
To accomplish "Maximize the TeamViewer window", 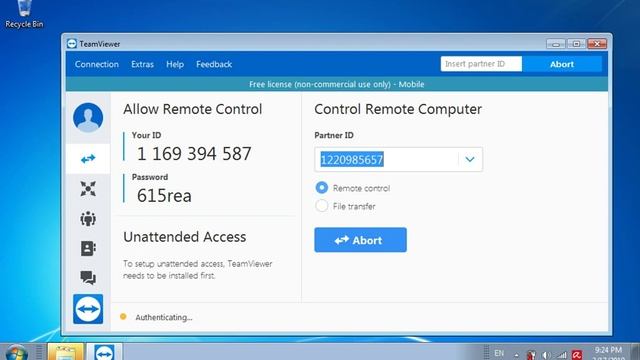I will click(x=576, y=44).
